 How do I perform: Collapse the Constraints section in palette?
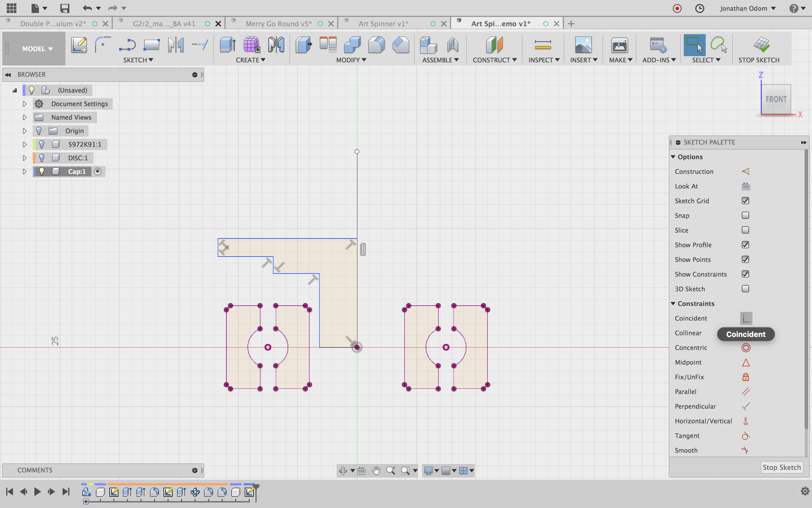click(x=673, y=303)
